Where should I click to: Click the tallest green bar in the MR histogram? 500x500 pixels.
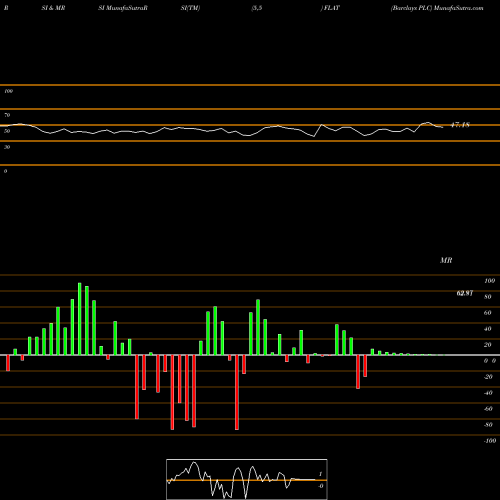80,319
